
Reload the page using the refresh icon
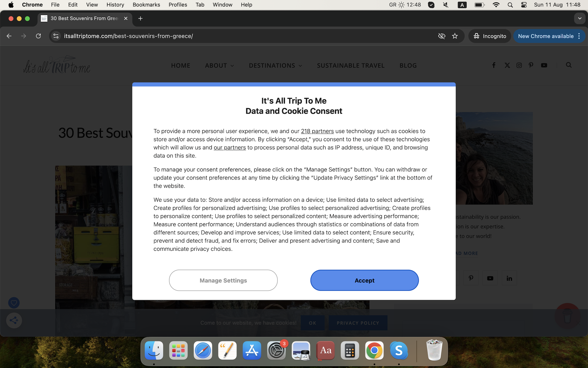pyautogui.click(x=38, y=36)
